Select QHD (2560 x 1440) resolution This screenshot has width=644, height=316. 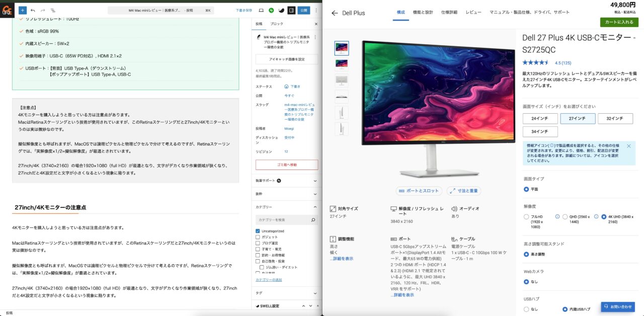565,217
